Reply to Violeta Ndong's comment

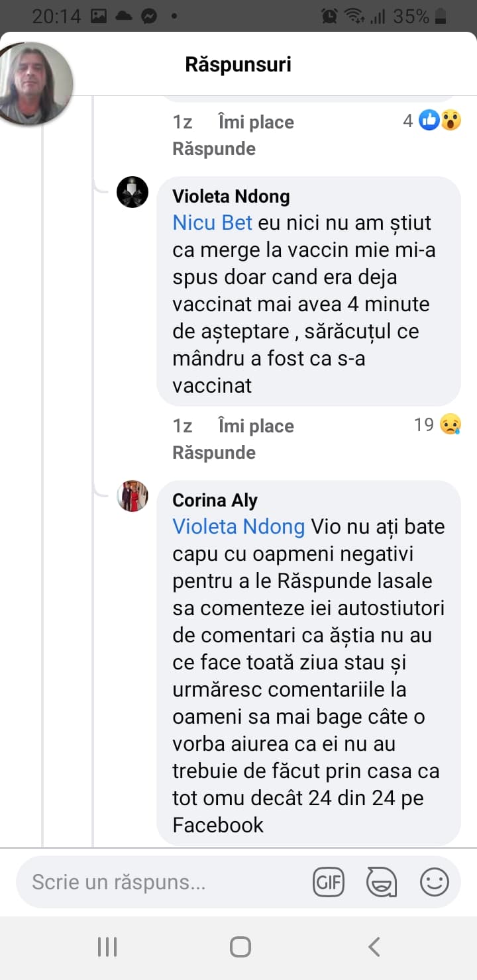click(x=213, y=452)
